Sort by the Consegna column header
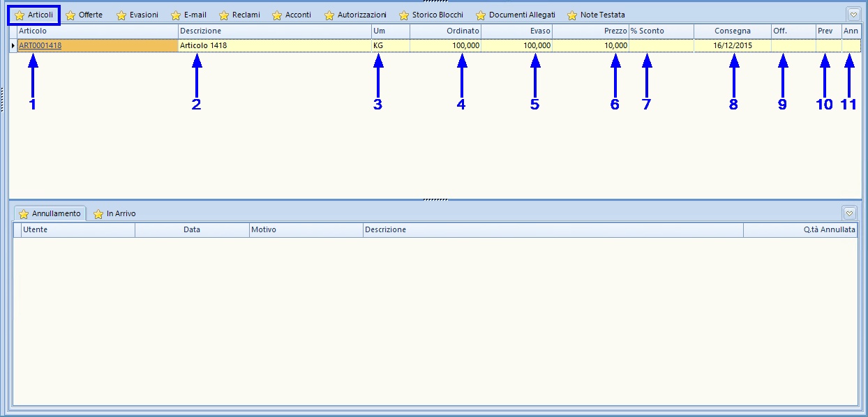Image resolution: width=868 pixels, height=417 pixels. [x=732, y=31]
